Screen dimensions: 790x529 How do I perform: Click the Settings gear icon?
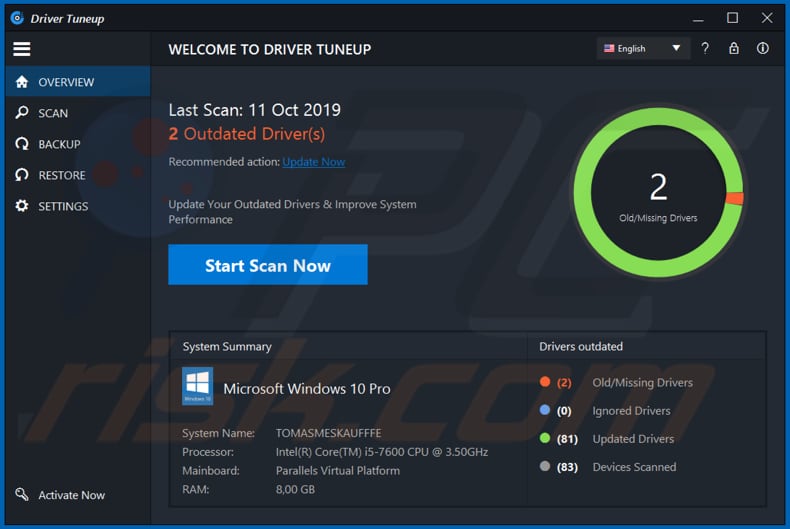pos(22,206)
